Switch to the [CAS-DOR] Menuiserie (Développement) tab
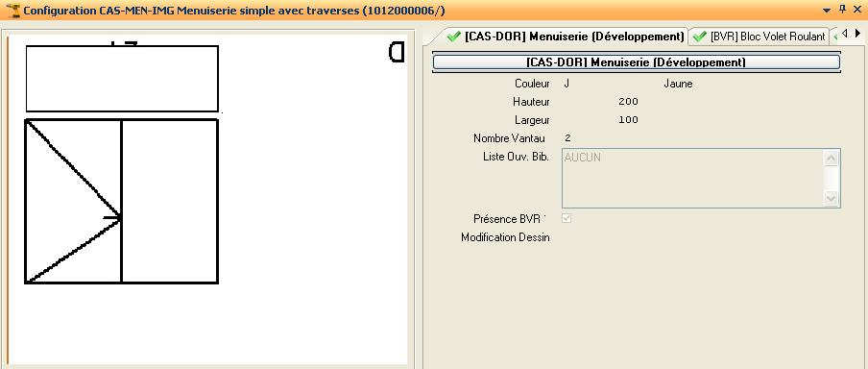The image size is (868, 369). coord(566,37)
